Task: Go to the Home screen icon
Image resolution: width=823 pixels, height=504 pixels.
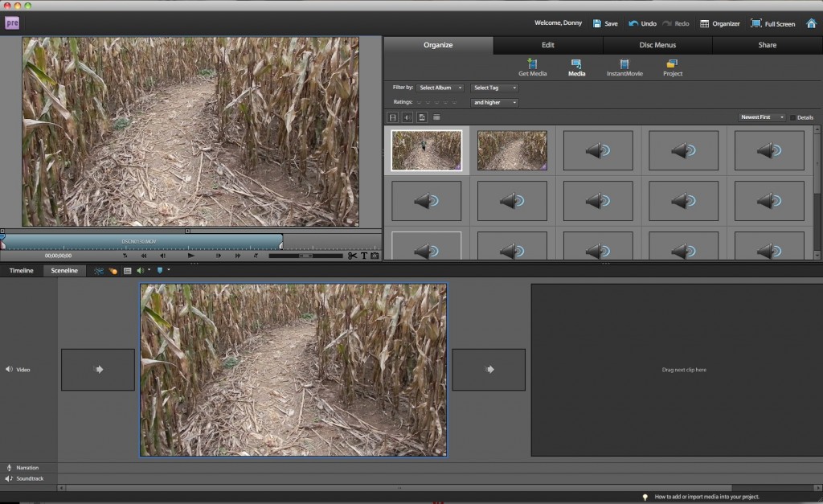Action: (811, 23)
